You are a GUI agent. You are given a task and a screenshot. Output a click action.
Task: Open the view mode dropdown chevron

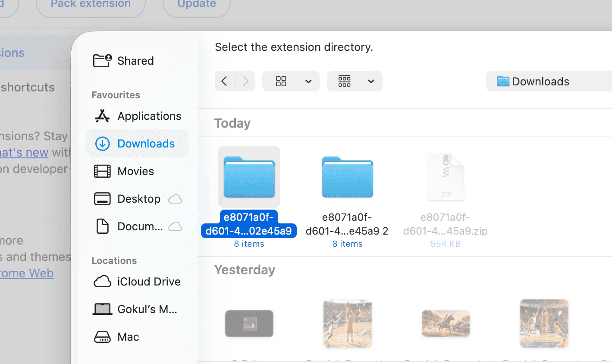pos(308,81)
